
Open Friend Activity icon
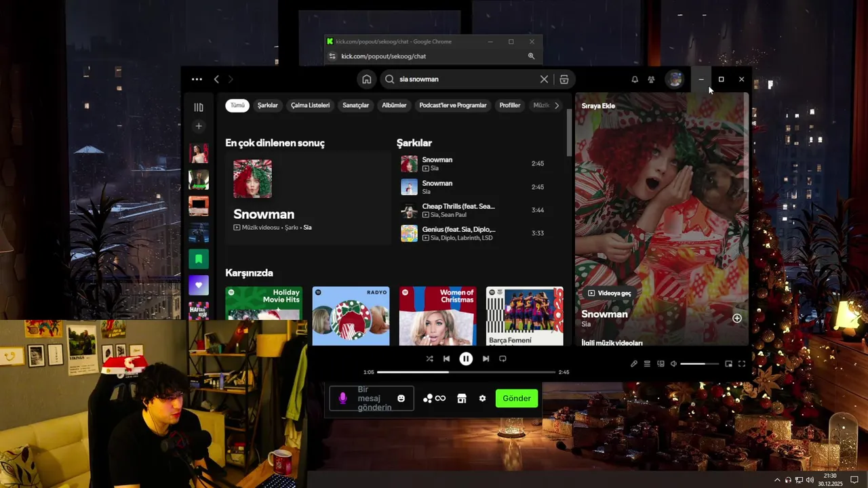[x=651, y=79]
